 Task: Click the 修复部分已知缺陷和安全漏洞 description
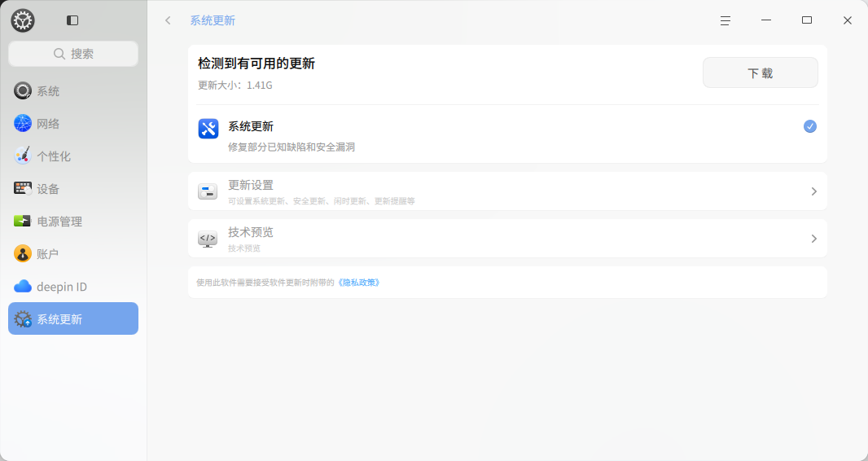(x=292, y=147)
